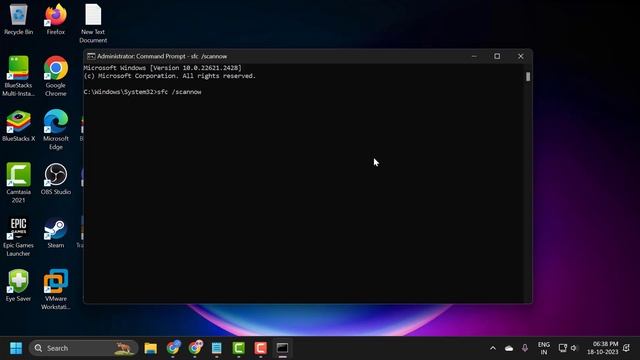Open the blue Notepad taskbar app
The height and width of the screenshot is (360, 640).
217,348
